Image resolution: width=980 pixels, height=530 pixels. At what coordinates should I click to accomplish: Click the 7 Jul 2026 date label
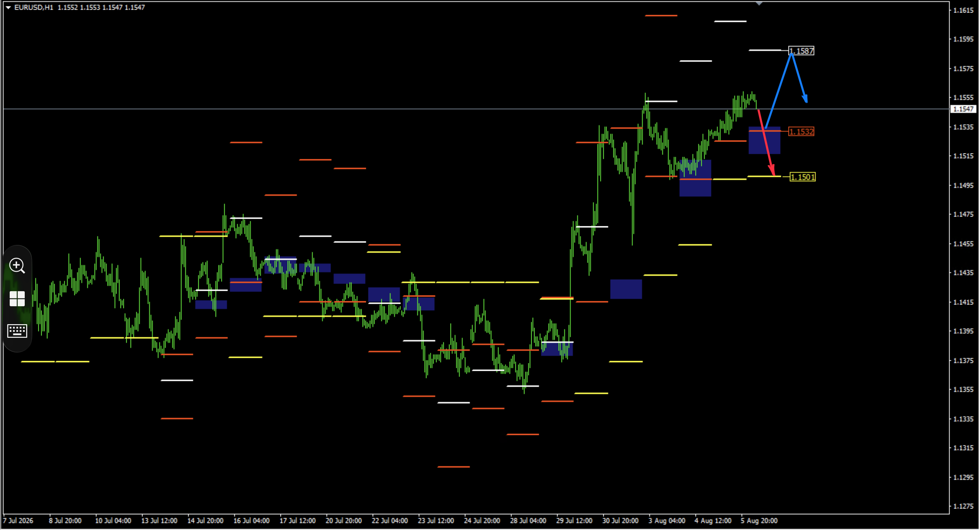tap(18, 520)
